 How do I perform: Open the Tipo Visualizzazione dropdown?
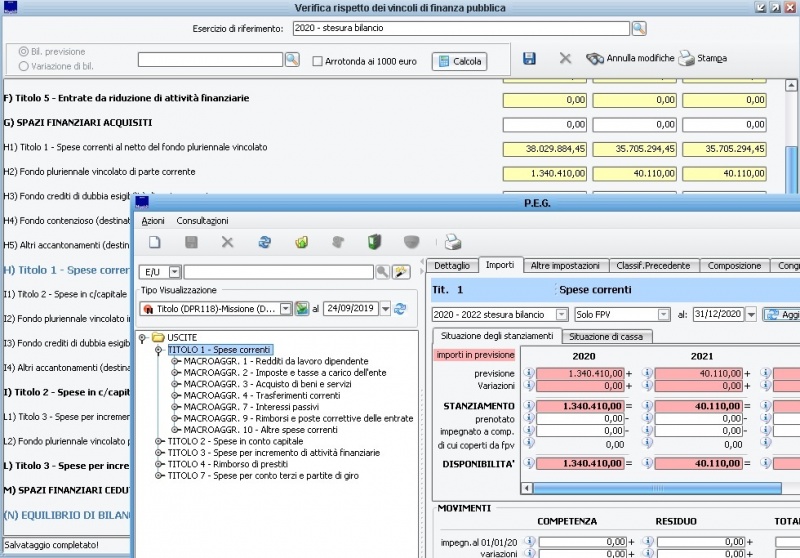[x=286, y=309]
